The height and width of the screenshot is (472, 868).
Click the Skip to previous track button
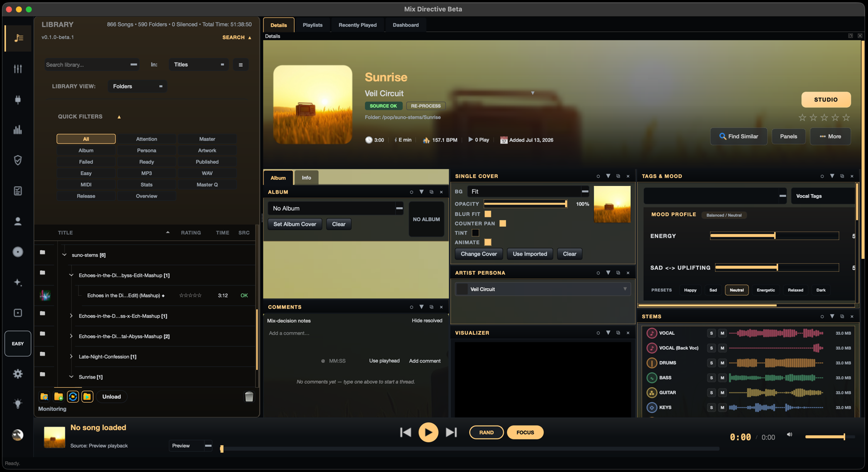pyautogui.click(x=406, y=432)
